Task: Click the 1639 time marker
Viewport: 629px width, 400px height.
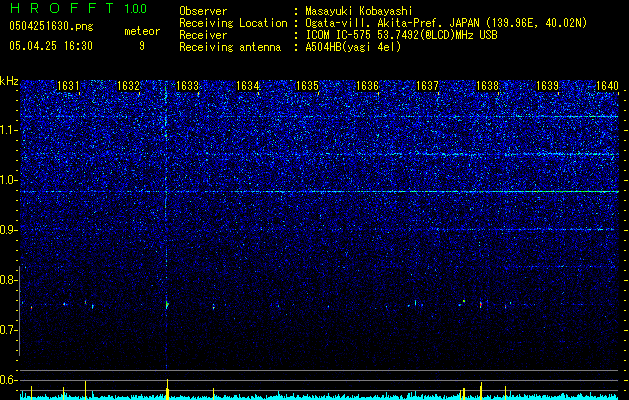Action: pyautogui.click(x=547, y=86)
